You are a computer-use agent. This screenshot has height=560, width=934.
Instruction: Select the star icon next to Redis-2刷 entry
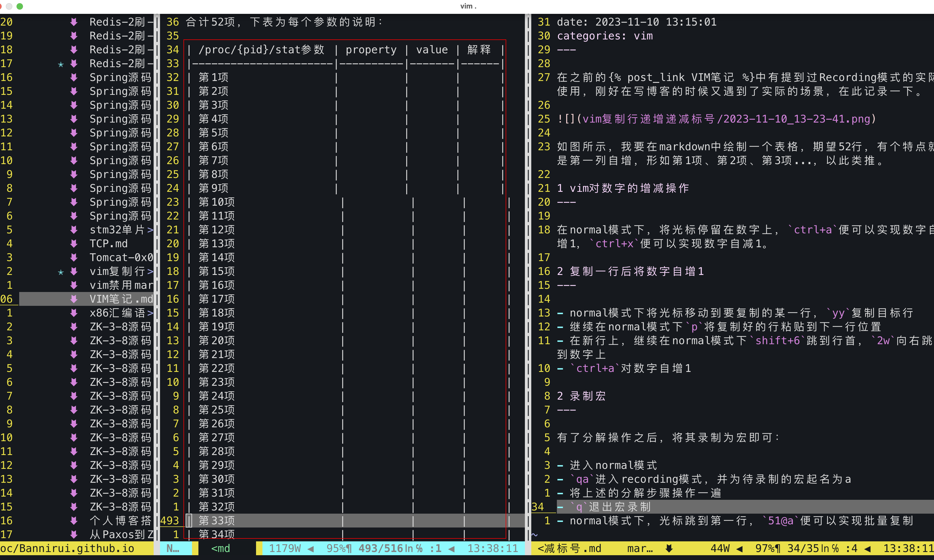click(61, 63)
